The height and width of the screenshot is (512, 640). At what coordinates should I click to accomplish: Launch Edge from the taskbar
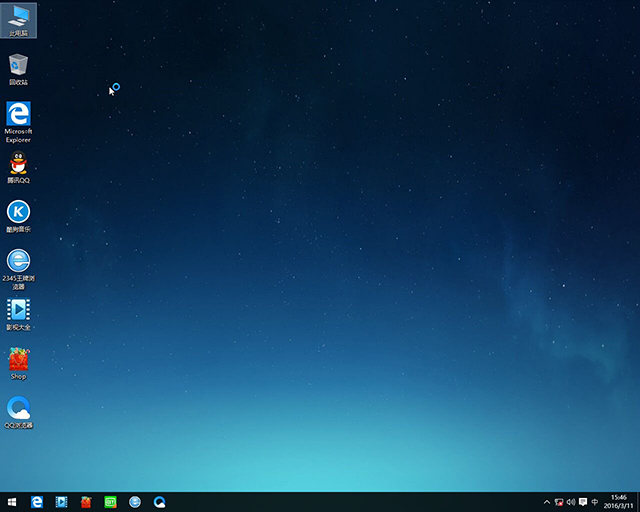click(37, 501)
